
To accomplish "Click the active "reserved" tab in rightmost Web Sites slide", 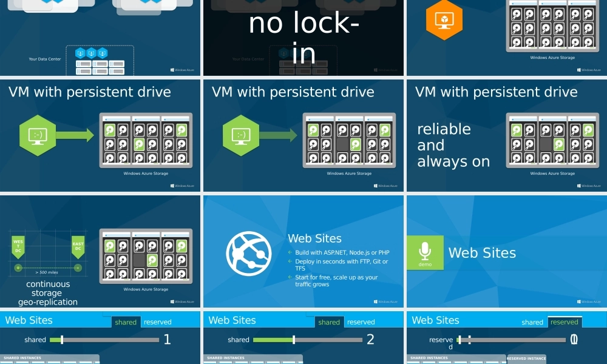I will click(565, 322).
